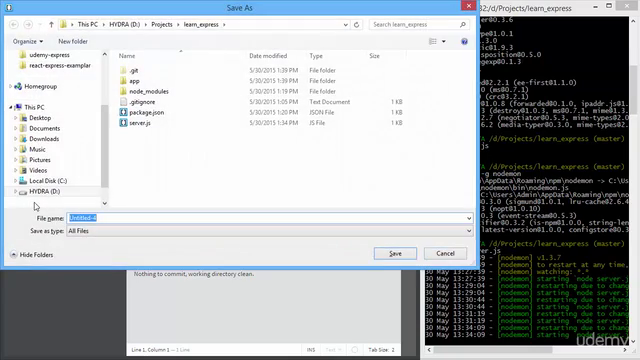
Task: Expand the Local Disk (C:) tree node
Action: tap(16, 181)
